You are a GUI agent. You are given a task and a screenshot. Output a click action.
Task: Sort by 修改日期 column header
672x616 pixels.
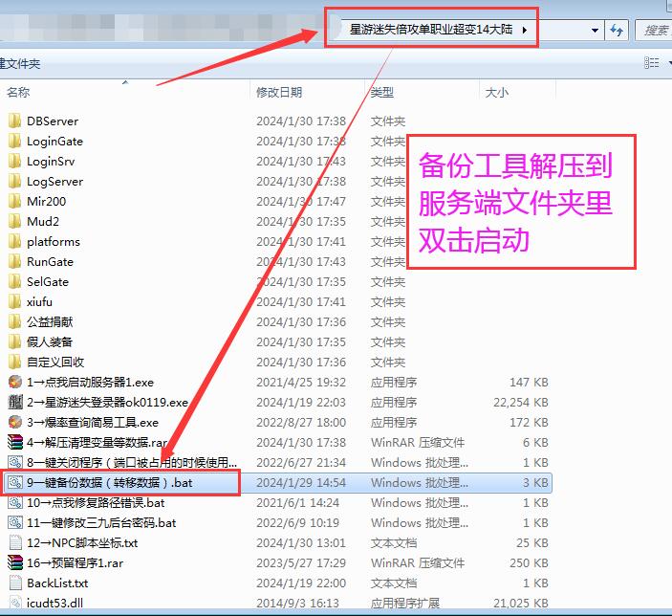point(279,93)
